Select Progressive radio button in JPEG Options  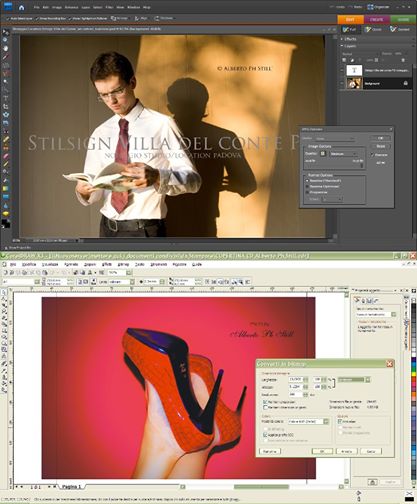(307, 192)
